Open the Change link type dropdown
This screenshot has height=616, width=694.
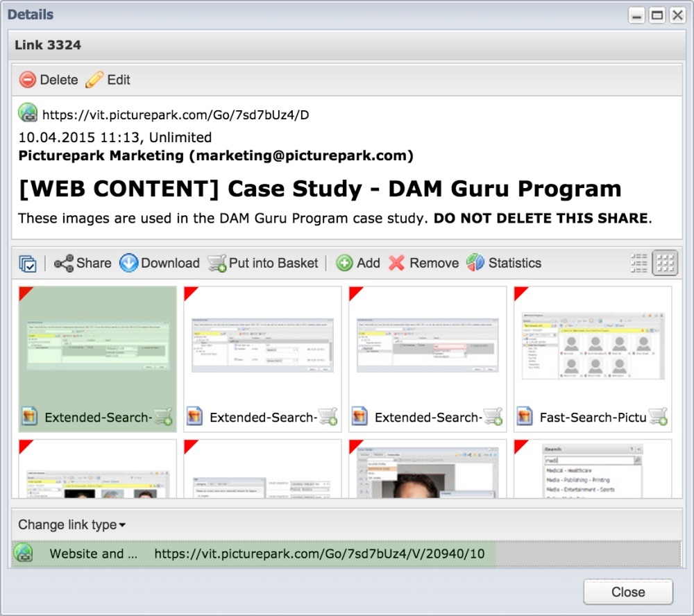click(x=71, y=525)
